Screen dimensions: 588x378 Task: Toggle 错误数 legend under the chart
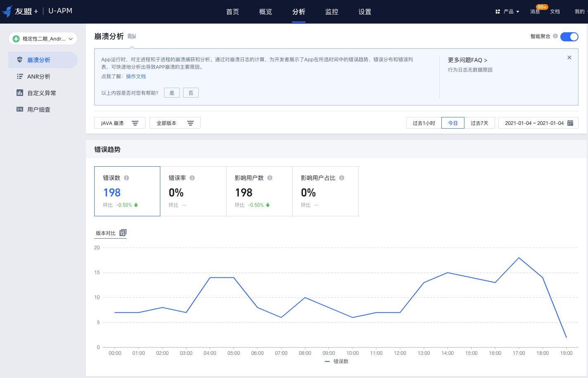pos(337,361)
